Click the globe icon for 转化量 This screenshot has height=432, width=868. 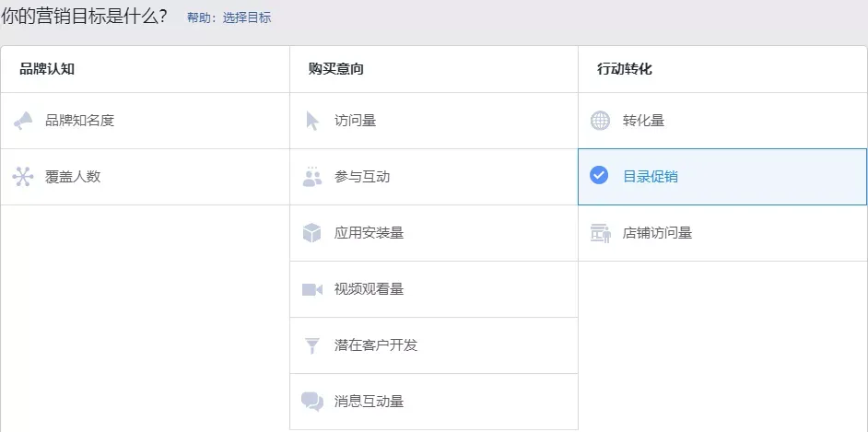600,121
